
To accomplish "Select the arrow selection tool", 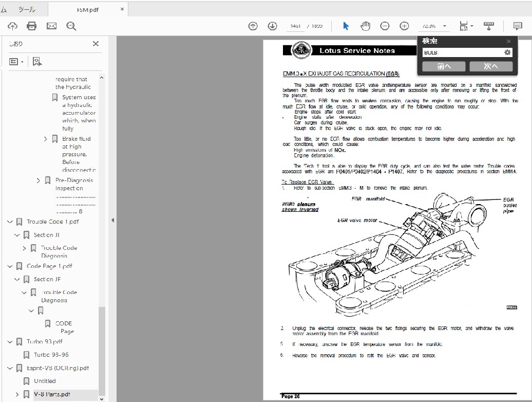I will 346,26.
